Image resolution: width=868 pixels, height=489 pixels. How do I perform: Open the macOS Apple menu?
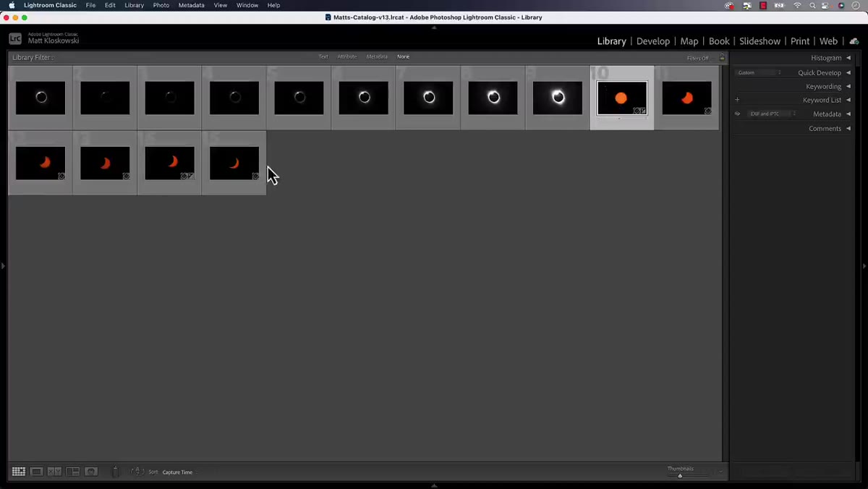12,5
